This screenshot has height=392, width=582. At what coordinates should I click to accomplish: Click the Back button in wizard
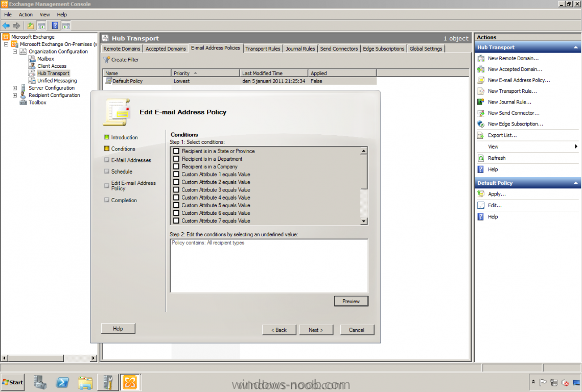click(x=279, y=330)
